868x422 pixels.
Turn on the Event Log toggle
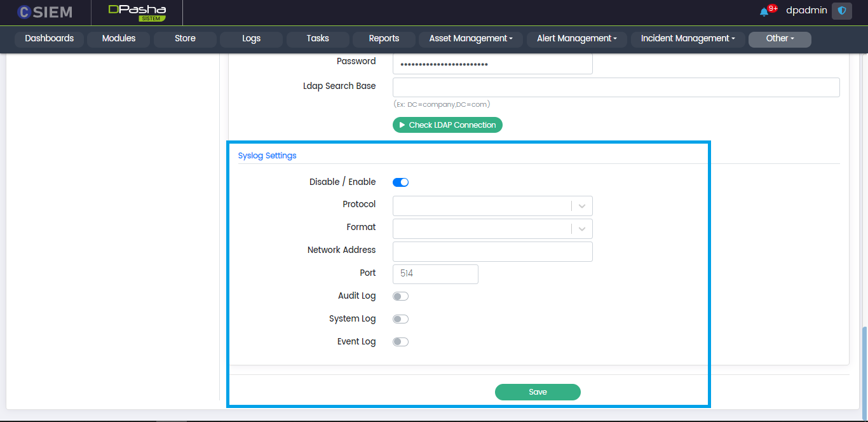pos(400,342)
